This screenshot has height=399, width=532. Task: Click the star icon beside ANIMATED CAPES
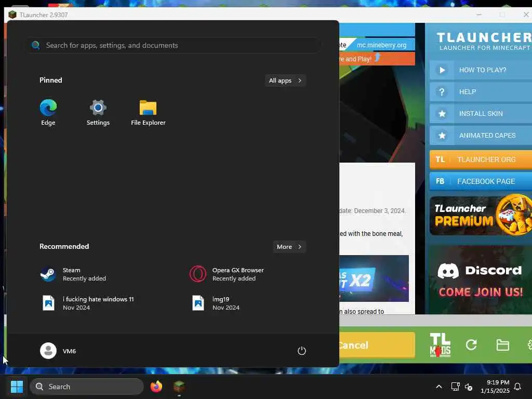[442, 135]
